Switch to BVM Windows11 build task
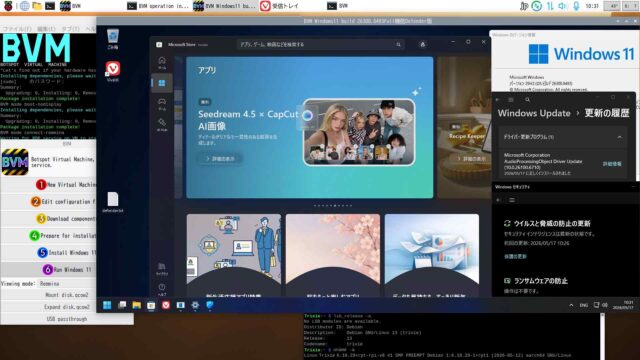 (224, 6)
